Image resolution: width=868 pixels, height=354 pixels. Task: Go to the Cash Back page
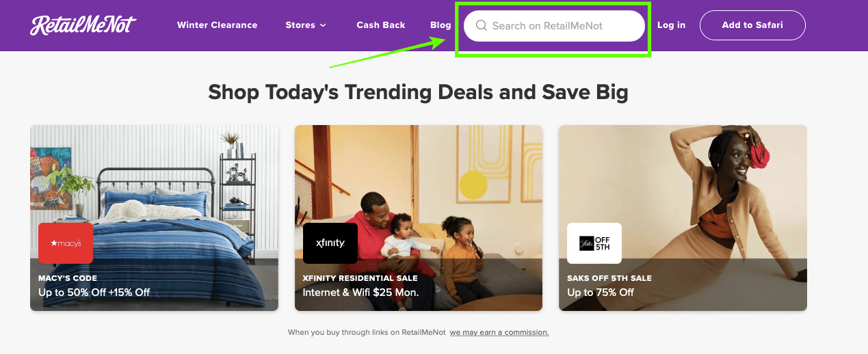(x=380, y=25)
